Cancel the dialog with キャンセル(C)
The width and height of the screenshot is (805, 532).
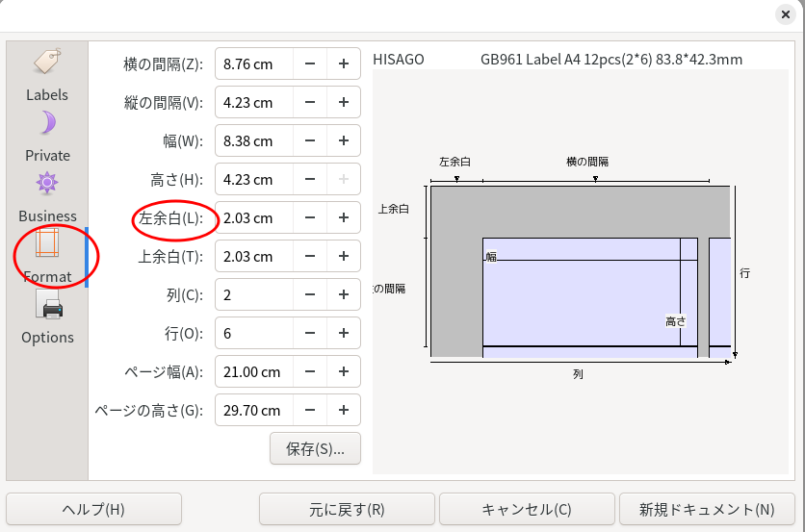click(527, 509)
